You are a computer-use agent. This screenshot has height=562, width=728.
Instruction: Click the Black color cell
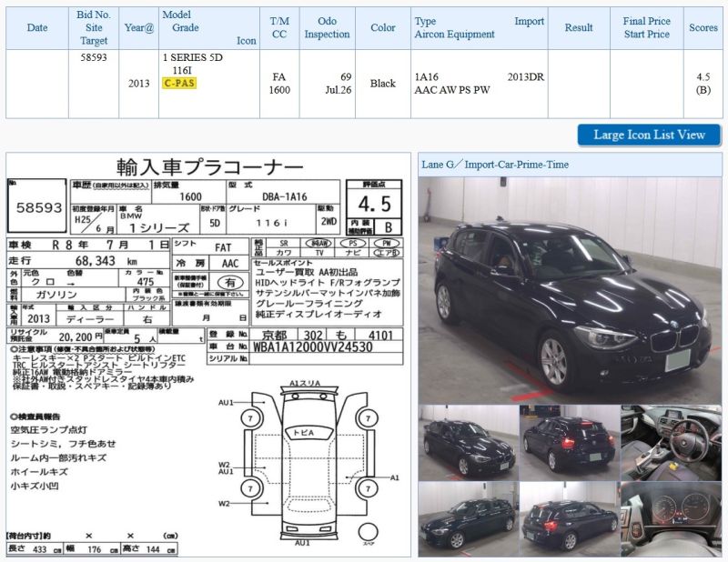pyautogui.click(x=383, y=84)
